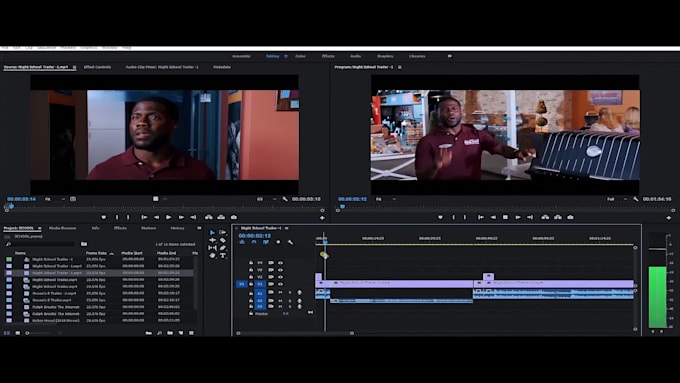Show hidden Project panel tabs

coord(199,228)
